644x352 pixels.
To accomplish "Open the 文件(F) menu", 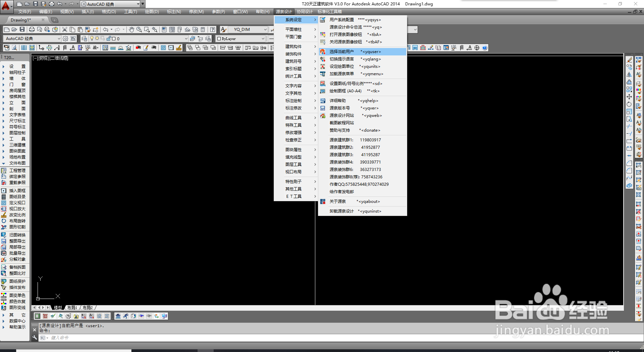I will click(25, 12).
